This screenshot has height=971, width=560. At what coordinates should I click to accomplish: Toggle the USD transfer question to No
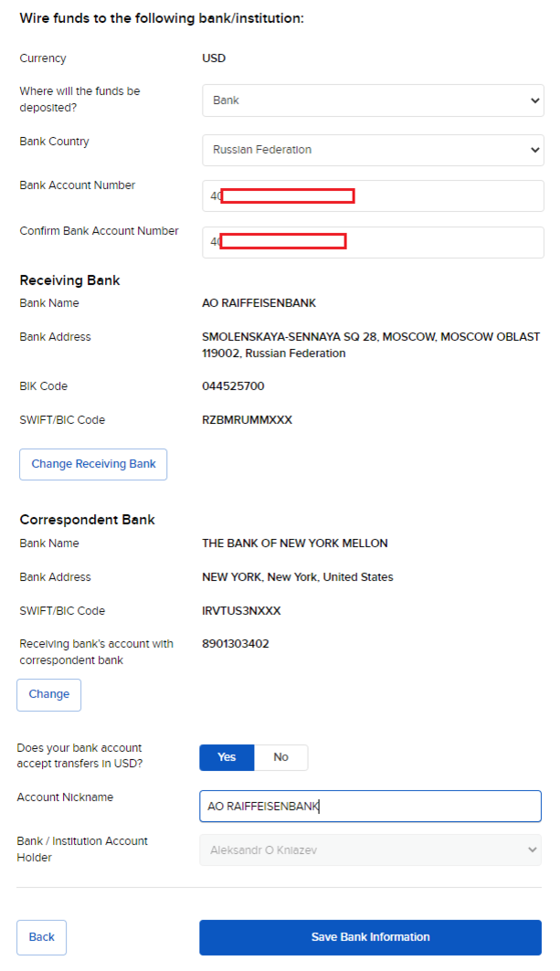tap(280, 757)
